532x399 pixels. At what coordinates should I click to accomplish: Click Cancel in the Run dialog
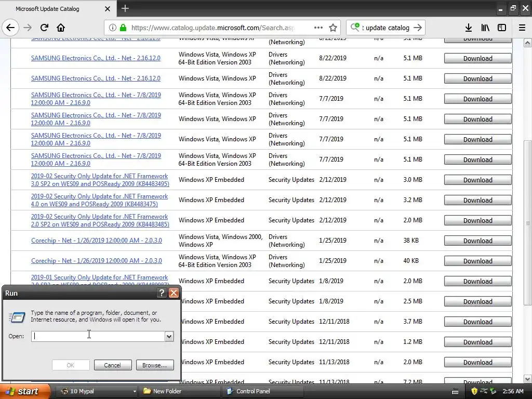coord(113,365)
